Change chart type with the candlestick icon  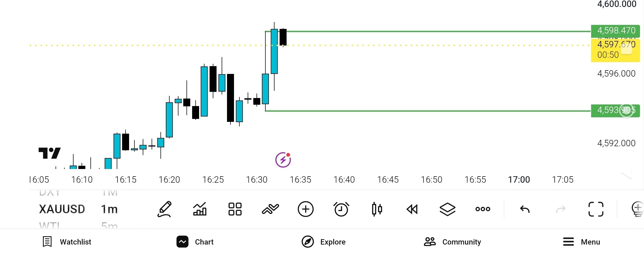[x=377, y=209]
